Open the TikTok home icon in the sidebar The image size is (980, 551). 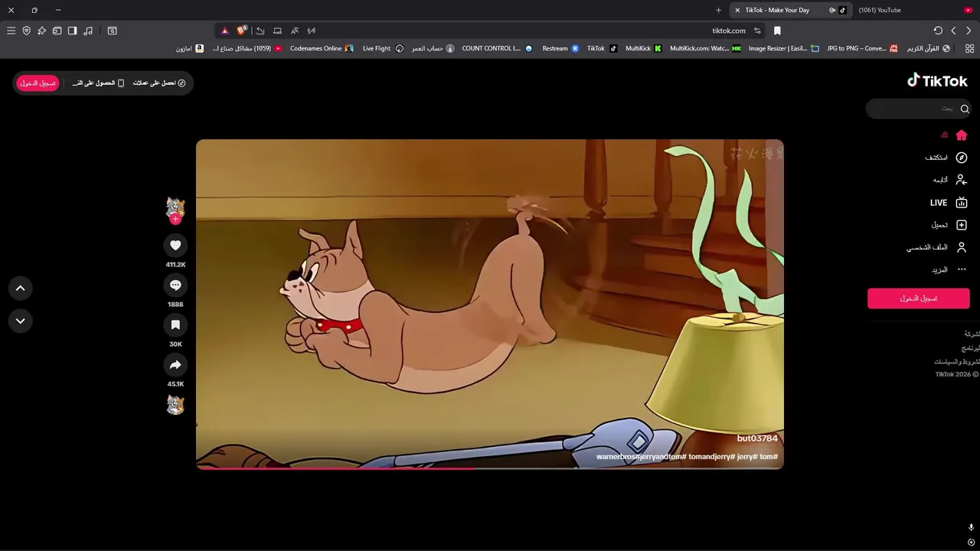[962, 135]
